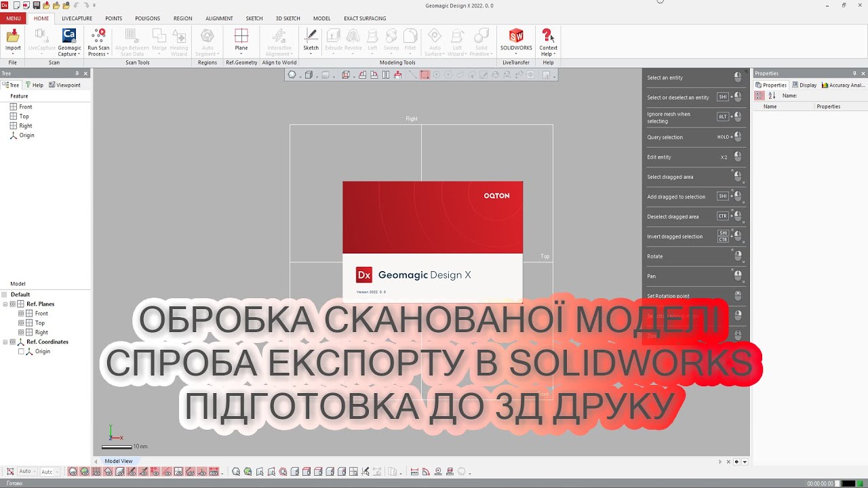Show the Origin via its visibility box
This screenshot has height=488, width=868.
click(21, 352)
